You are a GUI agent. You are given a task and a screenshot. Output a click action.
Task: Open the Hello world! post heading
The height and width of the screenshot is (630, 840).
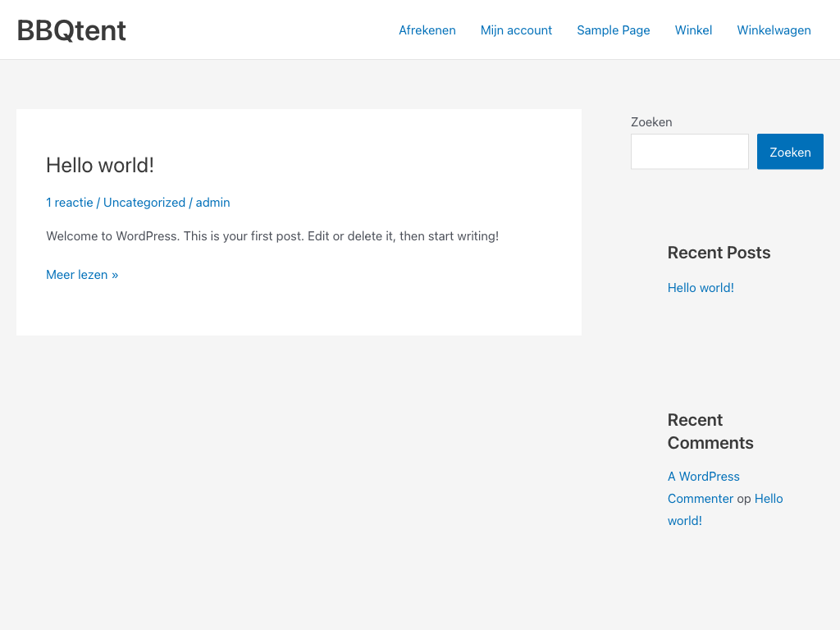click(x=100, y=165)
